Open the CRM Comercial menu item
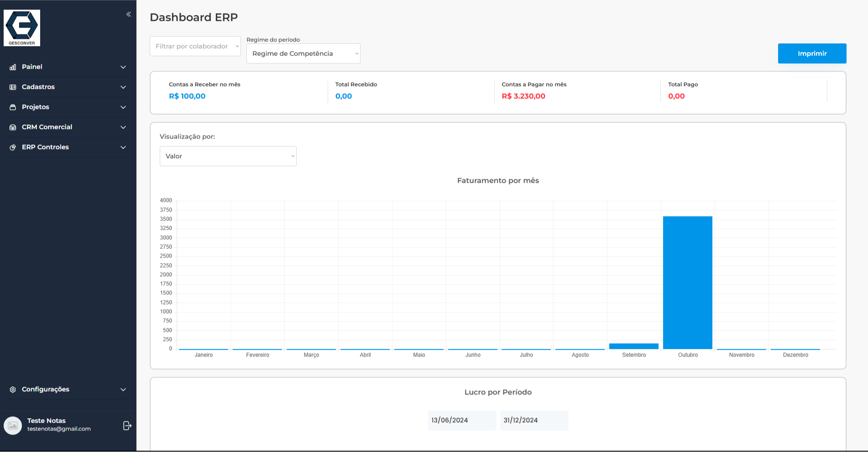 point(68,127)
